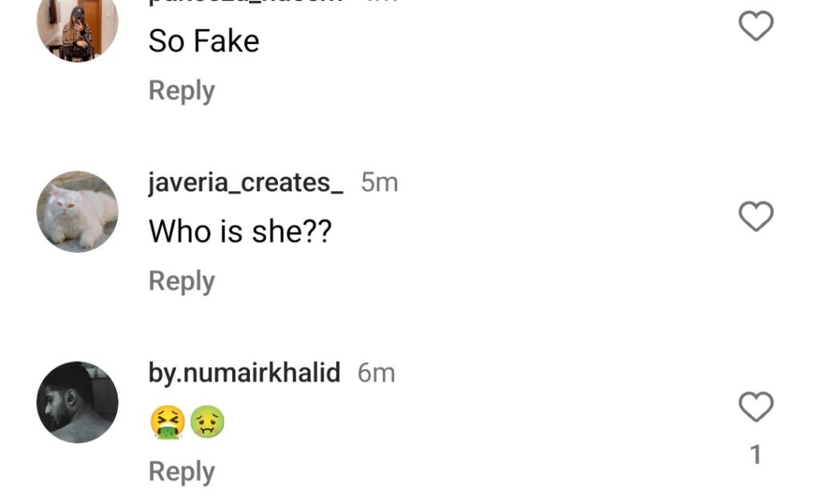This screenshot has width=820, height=504.
Task: Open the white cat profile picture
Action: [78, 211]
